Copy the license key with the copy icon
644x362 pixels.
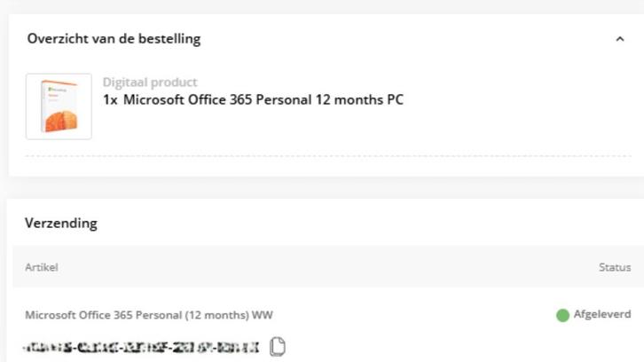tap(278, 346)
